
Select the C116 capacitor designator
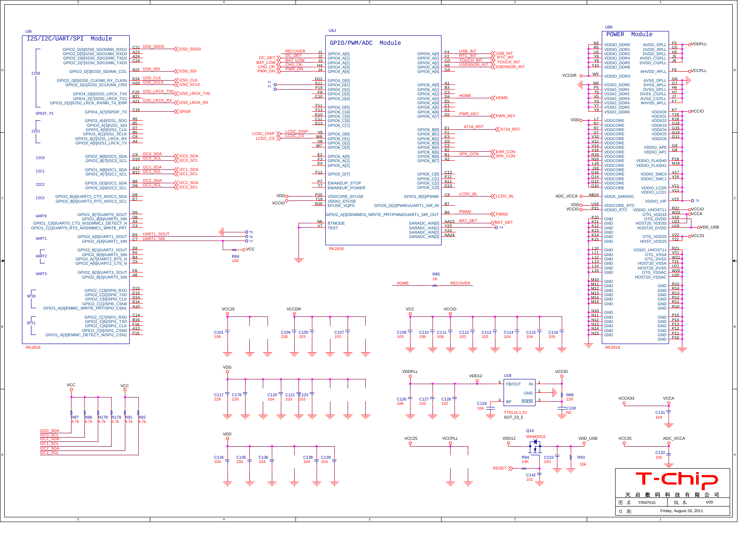[553, 332]
